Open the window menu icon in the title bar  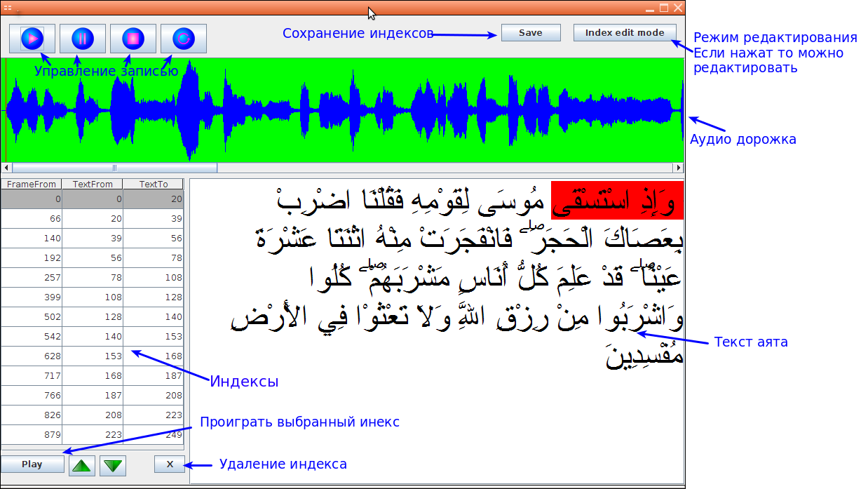coord(8,7)
